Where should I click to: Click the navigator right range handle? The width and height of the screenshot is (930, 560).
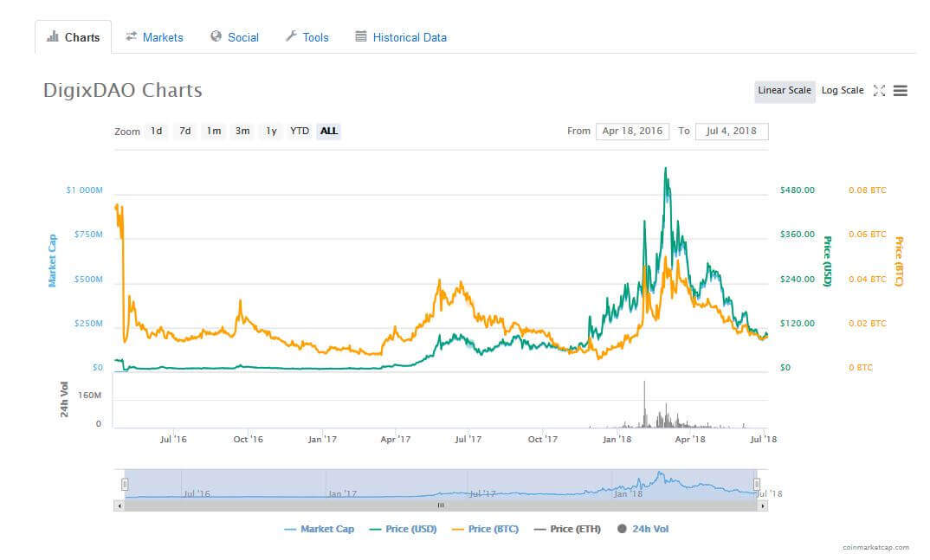(757, 485)
